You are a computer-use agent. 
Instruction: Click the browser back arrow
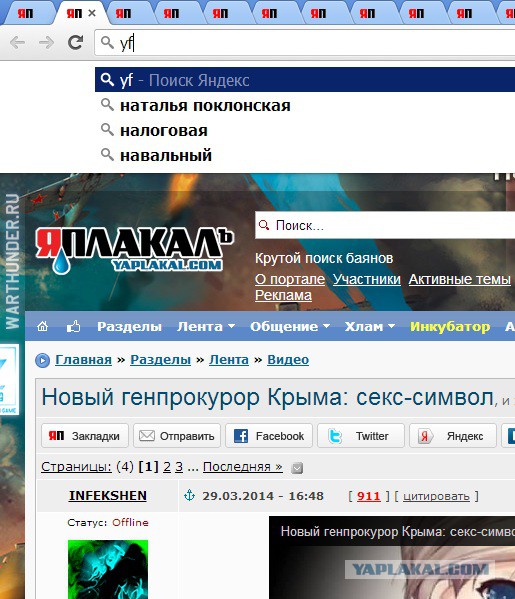(x=18, y=42)
